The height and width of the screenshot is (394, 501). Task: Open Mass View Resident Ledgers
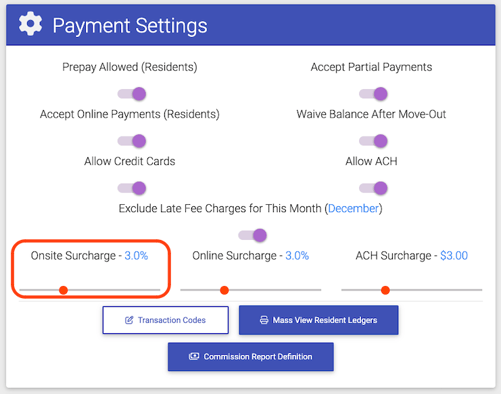(319, 320)
